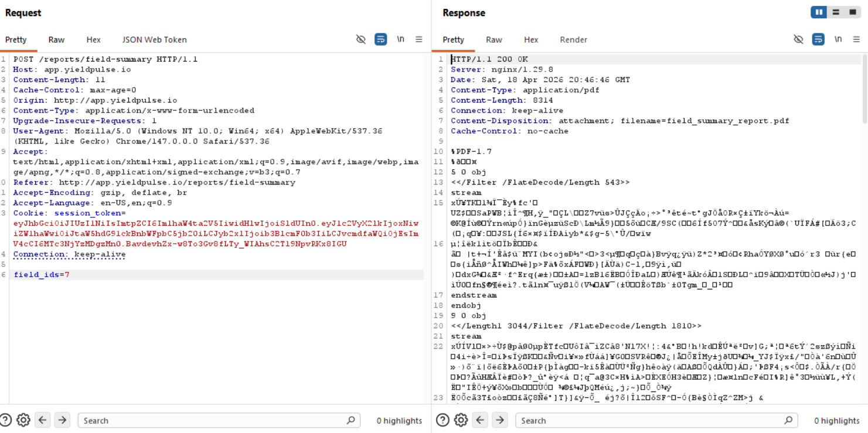
Task: Open the Request panel hamburger options menu
Action: (x=419, y=39)
